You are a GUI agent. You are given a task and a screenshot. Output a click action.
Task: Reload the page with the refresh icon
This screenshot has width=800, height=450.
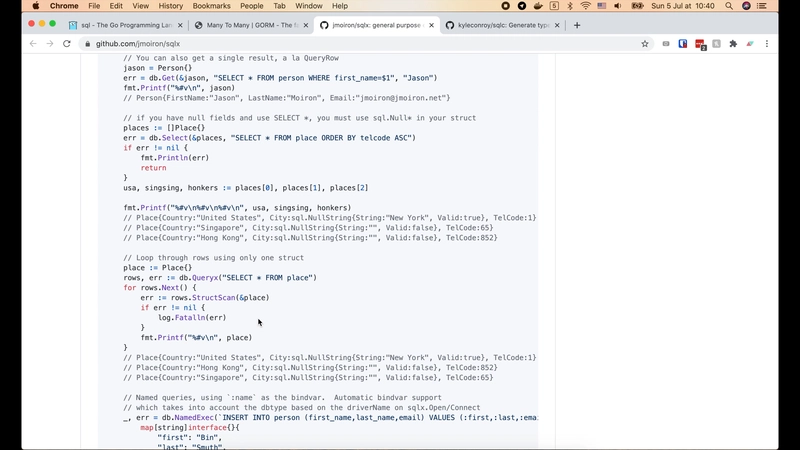tap(67, 44)
